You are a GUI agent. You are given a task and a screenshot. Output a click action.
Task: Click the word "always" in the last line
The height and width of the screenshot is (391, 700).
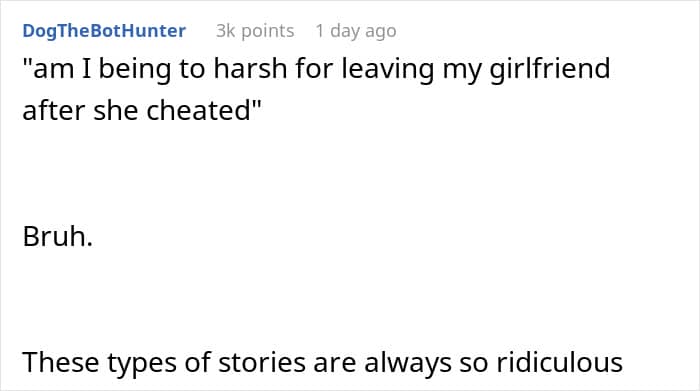(x=408, y=363)
